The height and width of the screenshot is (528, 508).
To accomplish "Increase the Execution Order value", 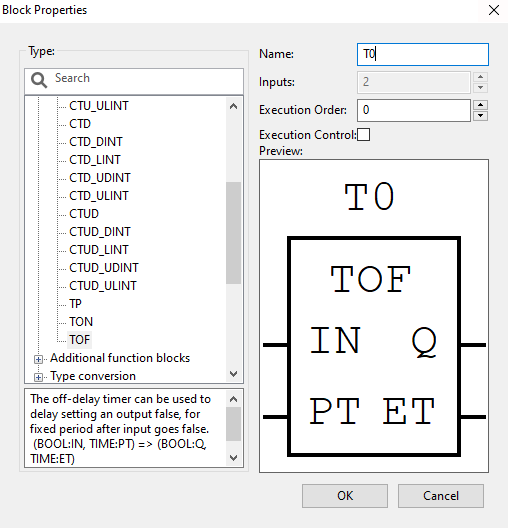I will [x=480, y=105].
